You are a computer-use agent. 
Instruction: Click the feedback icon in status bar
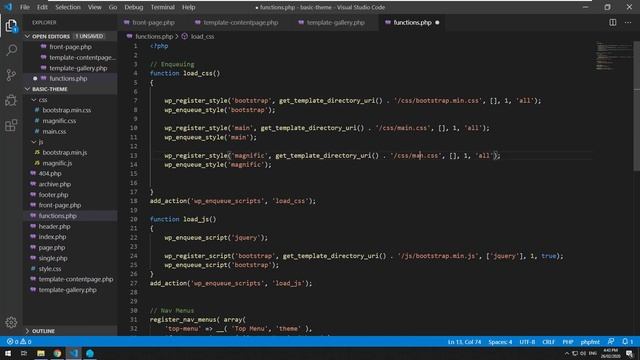(x=611, y=342)
